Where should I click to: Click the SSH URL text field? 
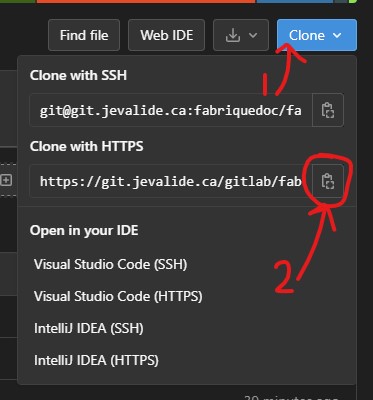click(x=171, y=110)
